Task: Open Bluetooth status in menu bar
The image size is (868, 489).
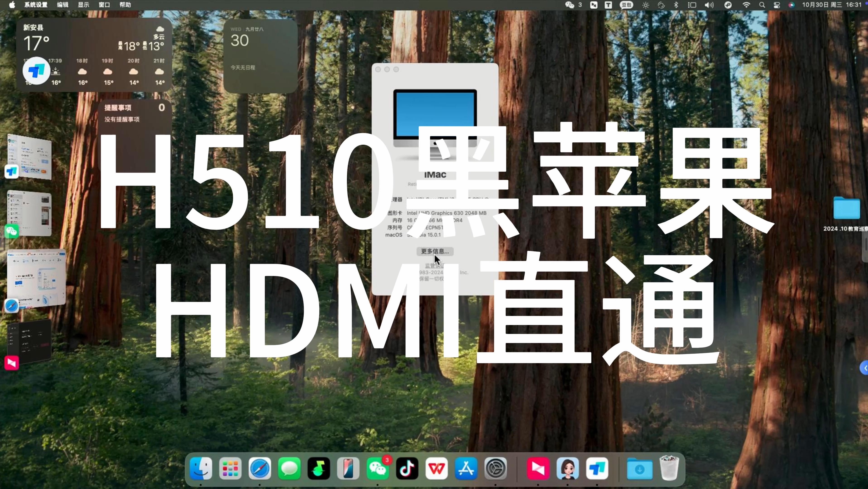Action: (676, 5)
